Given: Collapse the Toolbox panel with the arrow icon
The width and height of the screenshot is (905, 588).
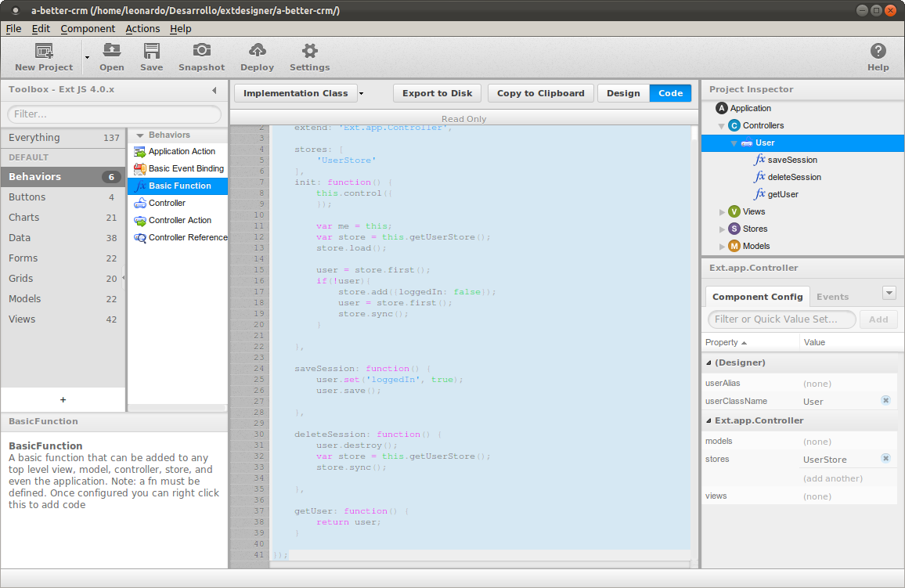Looking at the screenshot, I should click(215, 90).
